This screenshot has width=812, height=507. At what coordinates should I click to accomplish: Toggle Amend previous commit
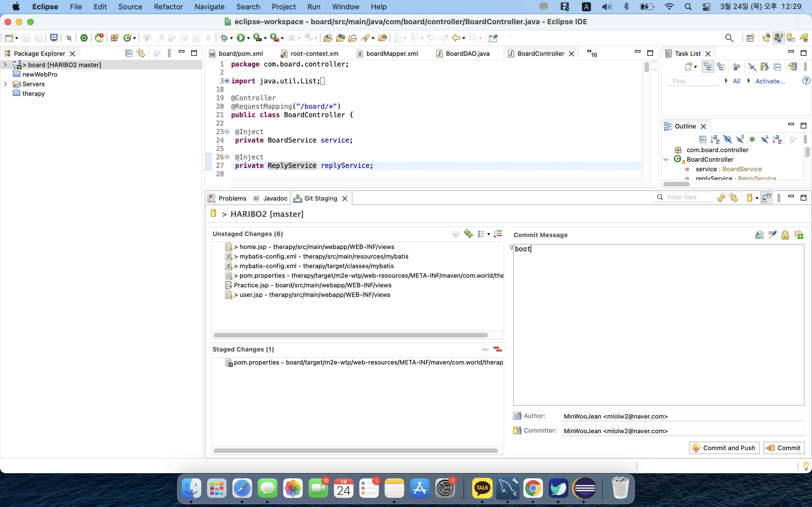coord(759,235)
